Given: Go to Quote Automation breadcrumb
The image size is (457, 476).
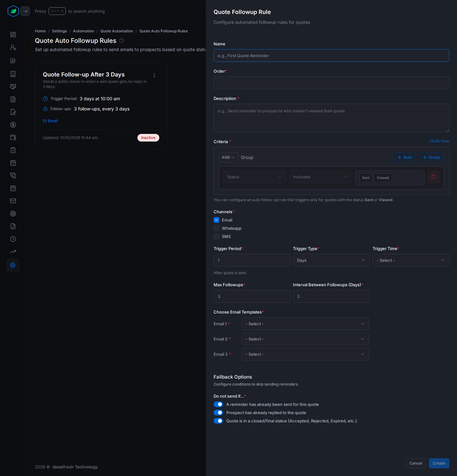Looking at the screenshot, I should pyautogui.click(x=116, y=31).
